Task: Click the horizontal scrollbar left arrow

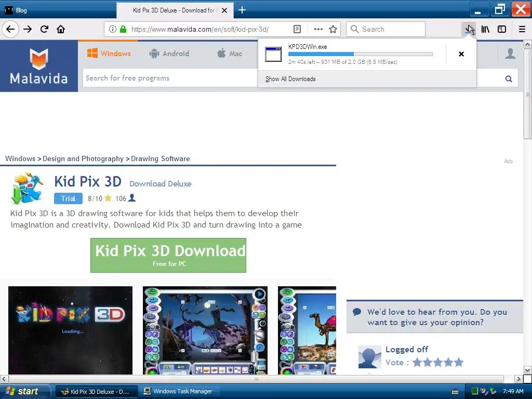Action: tap(4, 379)
